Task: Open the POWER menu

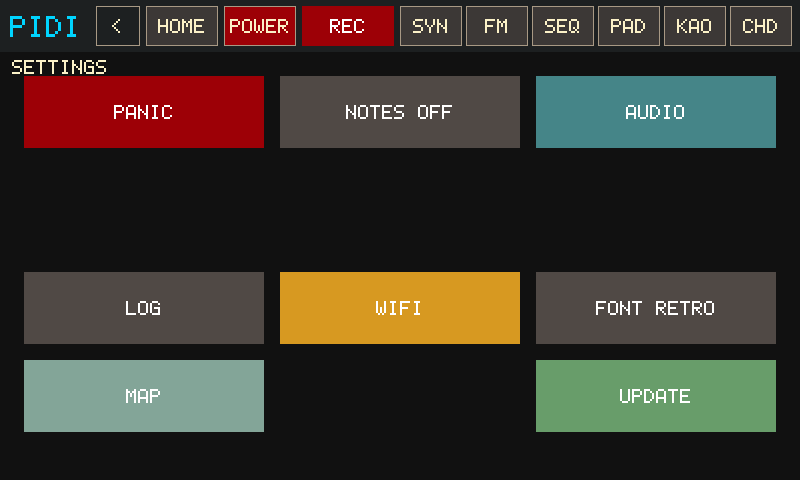Action: pyautogui.click(x=260, y=26)
